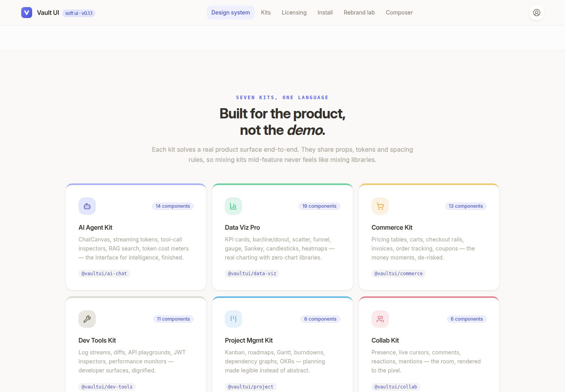Viewport: 565px width, 392px height.
Task: Go to the Kits nav item
Action: tap(266, 13)
